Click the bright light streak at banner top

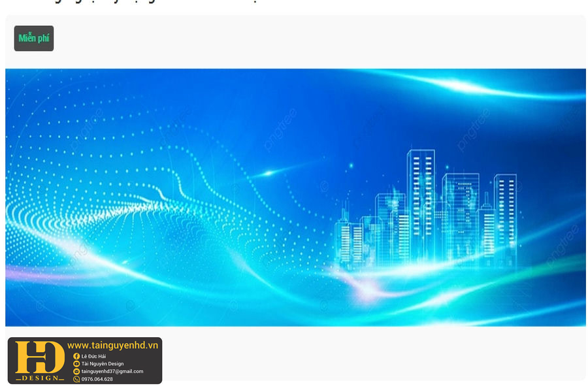pos(457,85)
